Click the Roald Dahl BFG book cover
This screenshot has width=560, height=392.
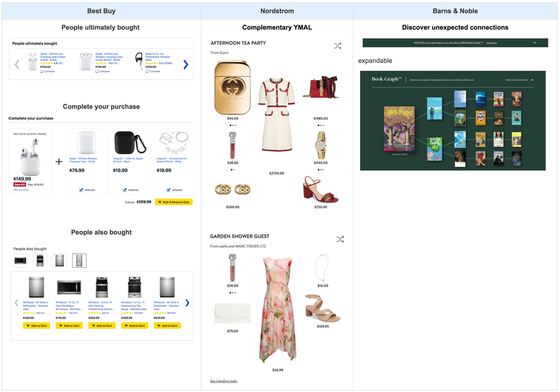click(x=435, y=149)
